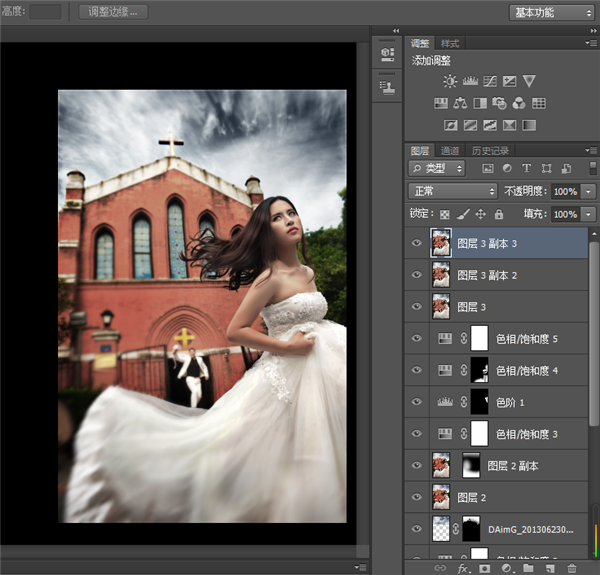This screenshot has width=600, height=575.
Task: Hide layer 图层 3 副本 2
Action: (x=417, y=275)
